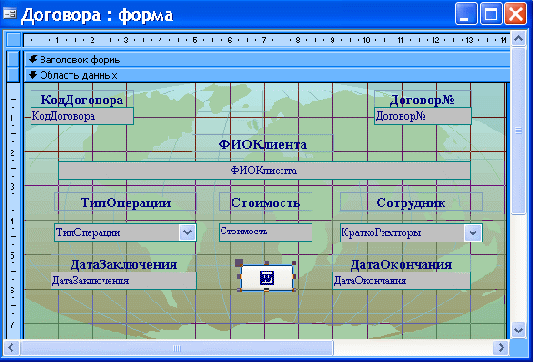Click the Word icon command button
Image resolution: width=534 pixels, height=363 pixels.
267,278
